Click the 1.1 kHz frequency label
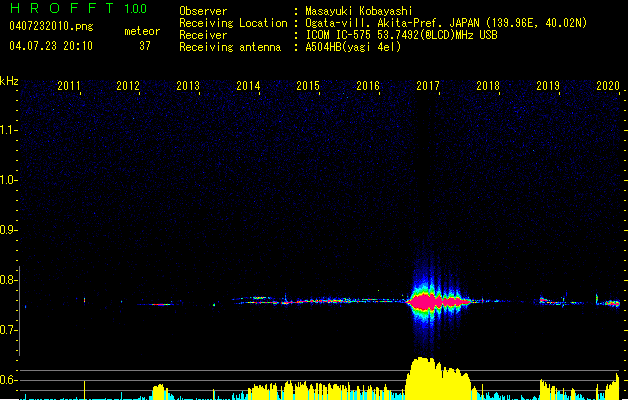 (9, 130)
